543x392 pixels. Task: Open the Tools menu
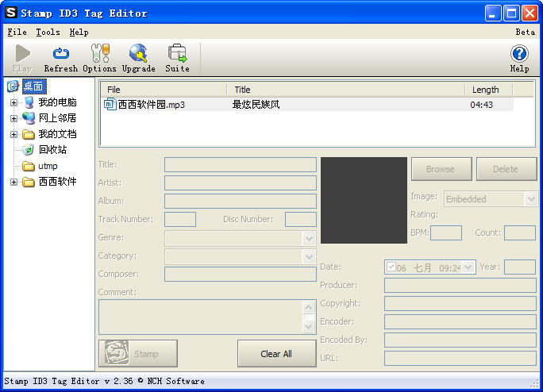click(x=48, y=33)
